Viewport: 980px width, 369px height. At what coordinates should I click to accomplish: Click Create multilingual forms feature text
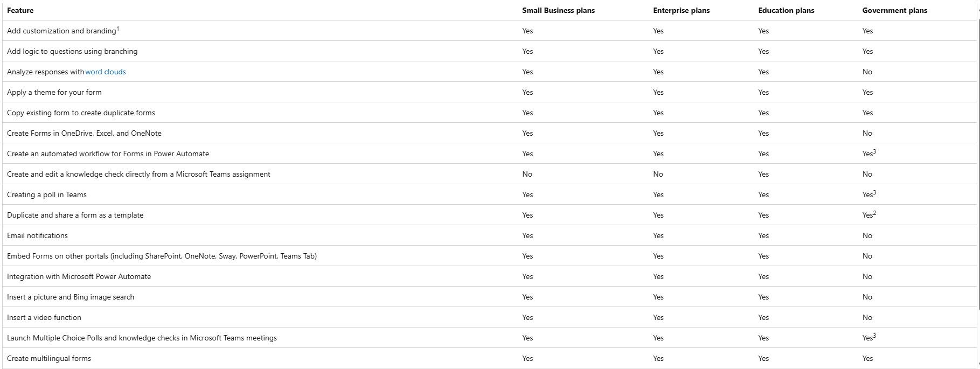pyautogui.click(x=49, y=358)
